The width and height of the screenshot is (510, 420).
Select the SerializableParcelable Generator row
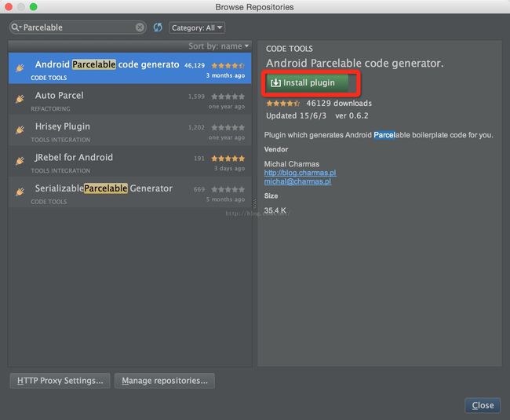tap(129, 192)
